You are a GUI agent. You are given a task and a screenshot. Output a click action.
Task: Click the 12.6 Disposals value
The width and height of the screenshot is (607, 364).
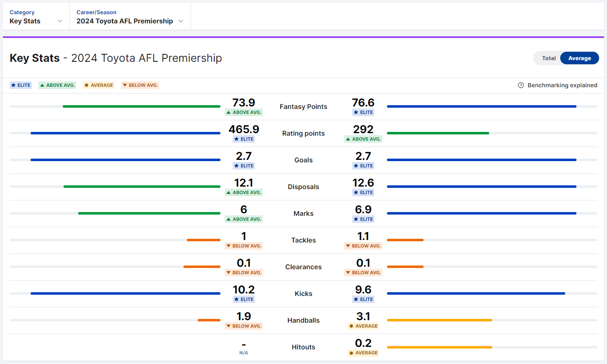[x=363, y=183]
